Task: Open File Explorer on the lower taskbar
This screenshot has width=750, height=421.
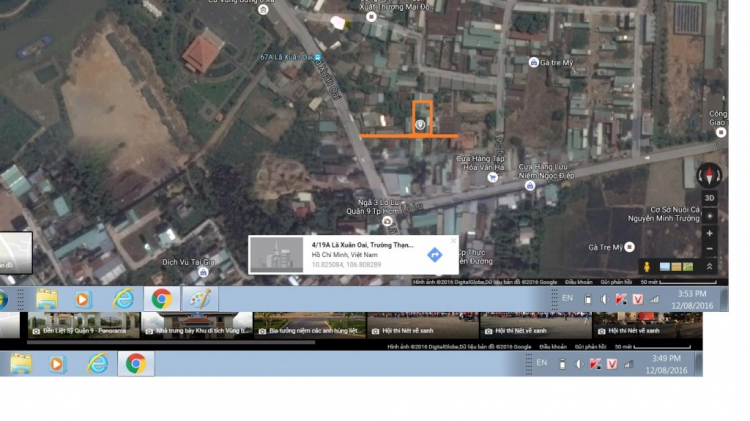Action: tap(21, 364)
